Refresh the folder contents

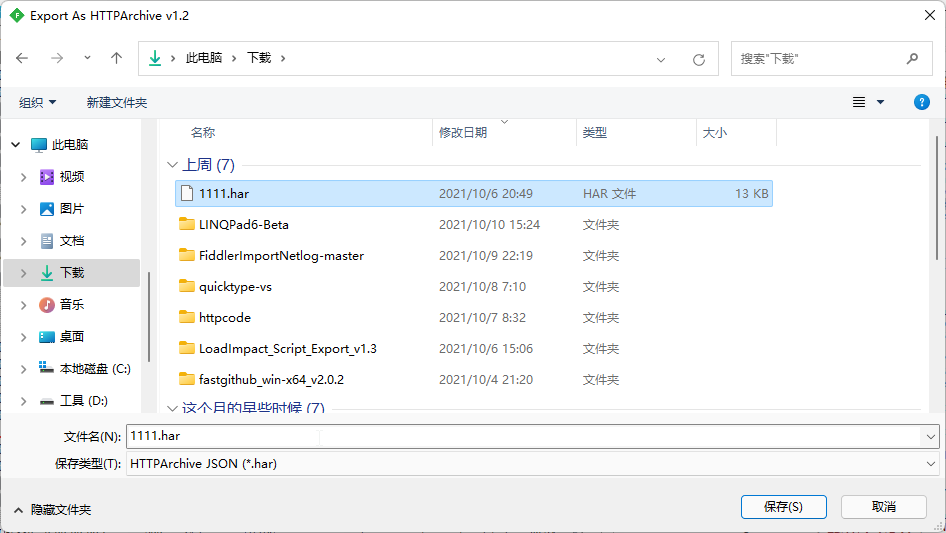699,60
